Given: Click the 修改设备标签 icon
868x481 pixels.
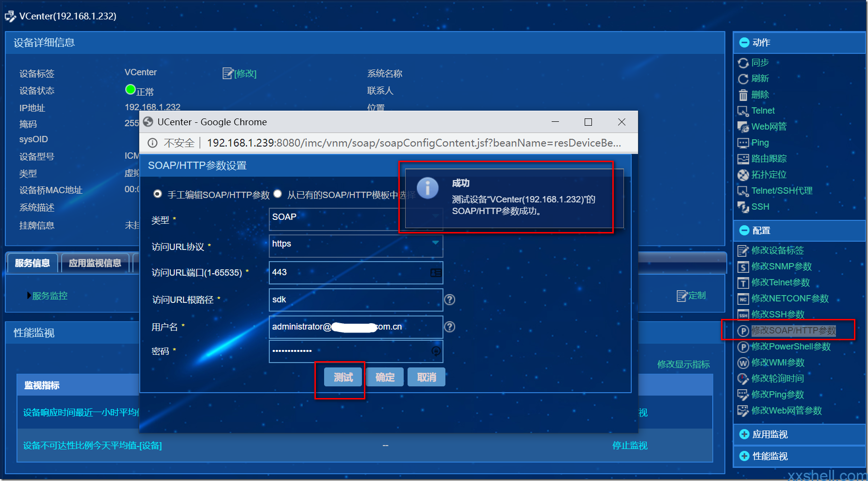Looking at the screenshot, I should [743, 251].
